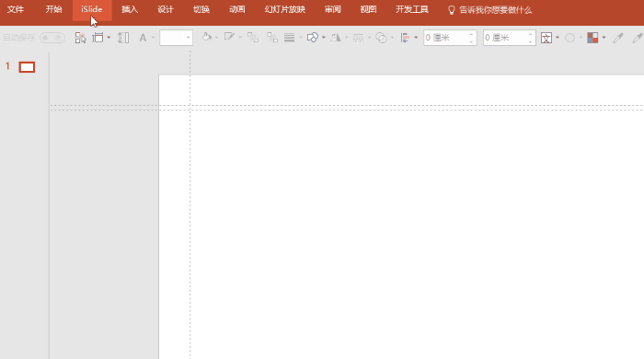
Task: Expand the line weight dropdown arrow
Action: 301,38
